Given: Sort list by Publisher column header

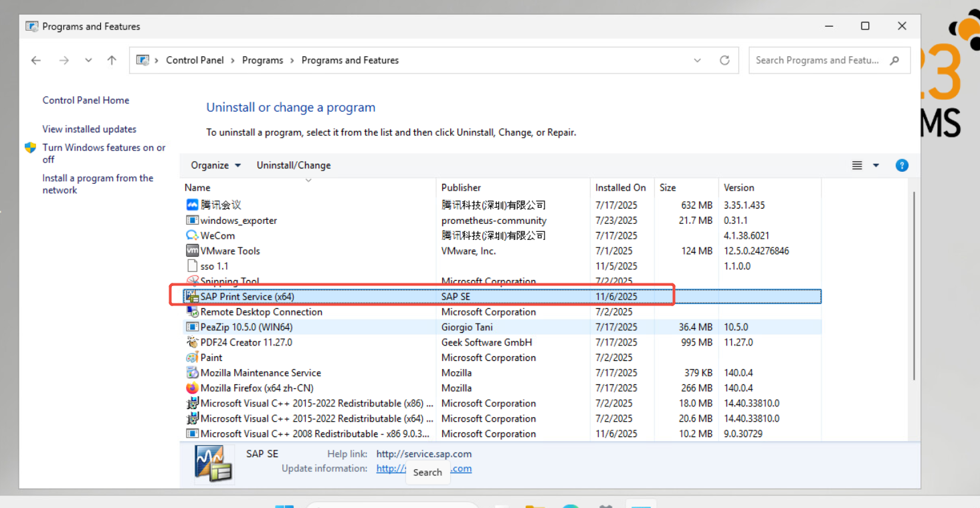Looking at the screenshot, I should (x=461, y=188).
